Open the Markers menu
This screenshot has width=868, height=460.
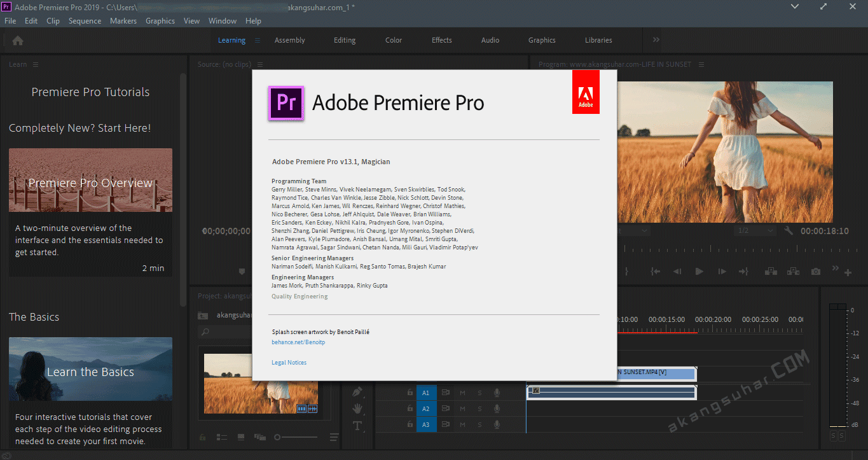tap(123, 21)
